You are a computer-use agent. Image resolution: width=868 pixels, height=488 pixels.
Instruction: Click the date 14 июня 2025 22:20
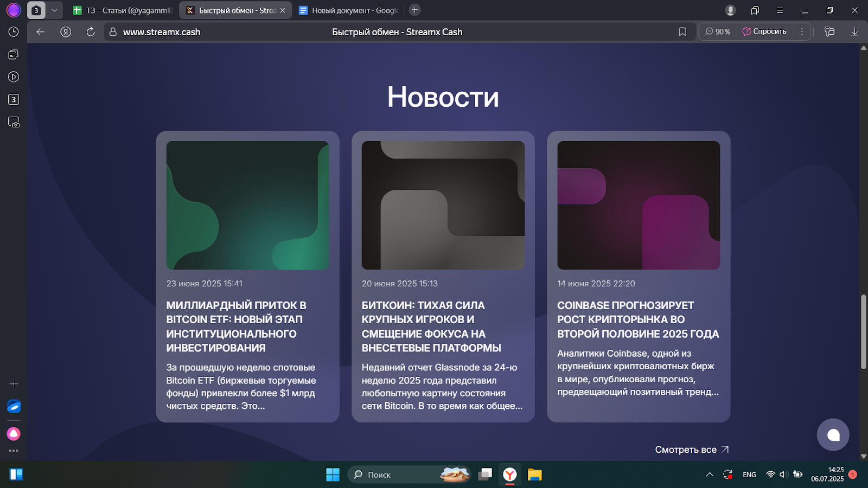click(596, 284)
